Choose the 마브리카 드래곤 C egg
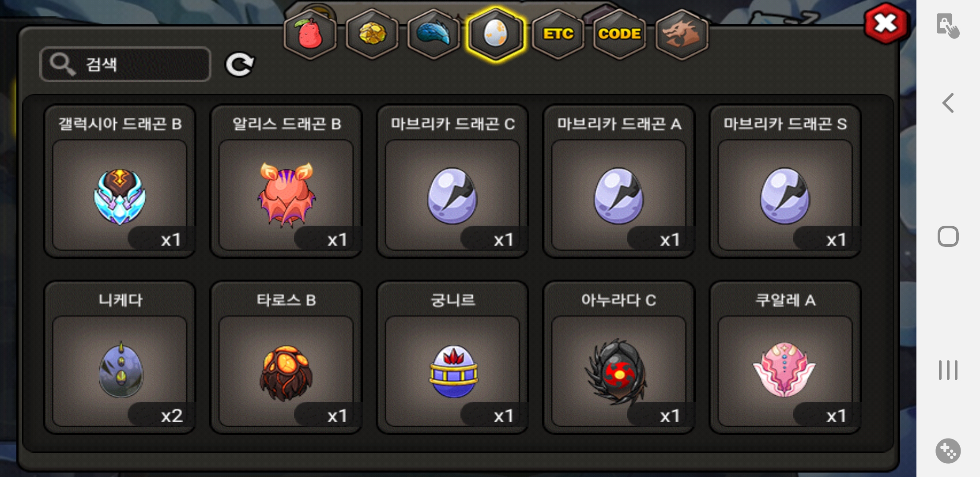980x477 pixels. [x=452, y=181]
